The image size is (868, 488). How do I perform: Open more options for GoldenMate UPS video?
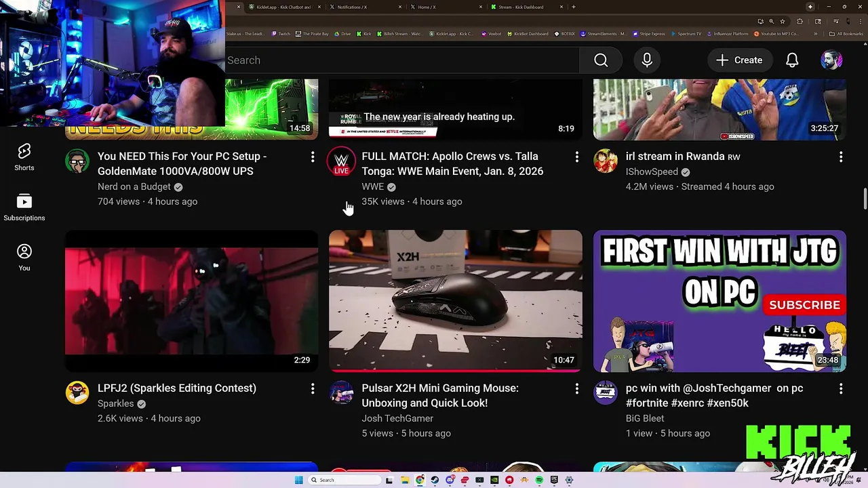coord(313,157)
